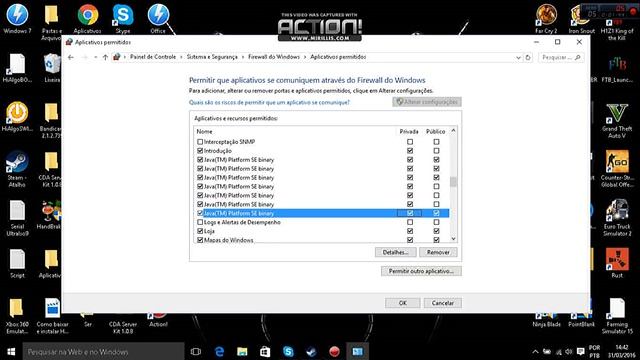This screenshot has height=360, width=640.
Task: Open Task View in the taskbar
Action: click(x=196, y=351)
